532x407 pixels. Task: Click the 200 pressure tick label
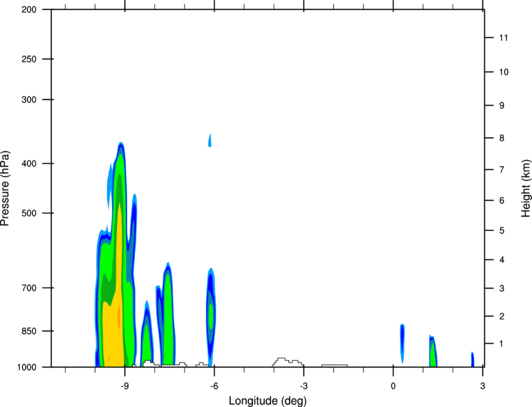(x=29, y=9)
